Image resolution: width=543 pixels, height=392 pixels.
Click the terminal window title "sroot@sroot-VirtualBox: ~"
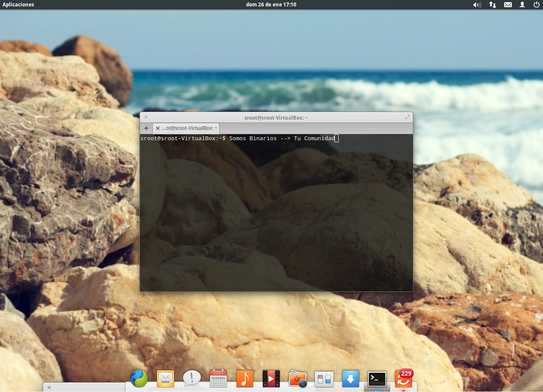pos(276,117)
